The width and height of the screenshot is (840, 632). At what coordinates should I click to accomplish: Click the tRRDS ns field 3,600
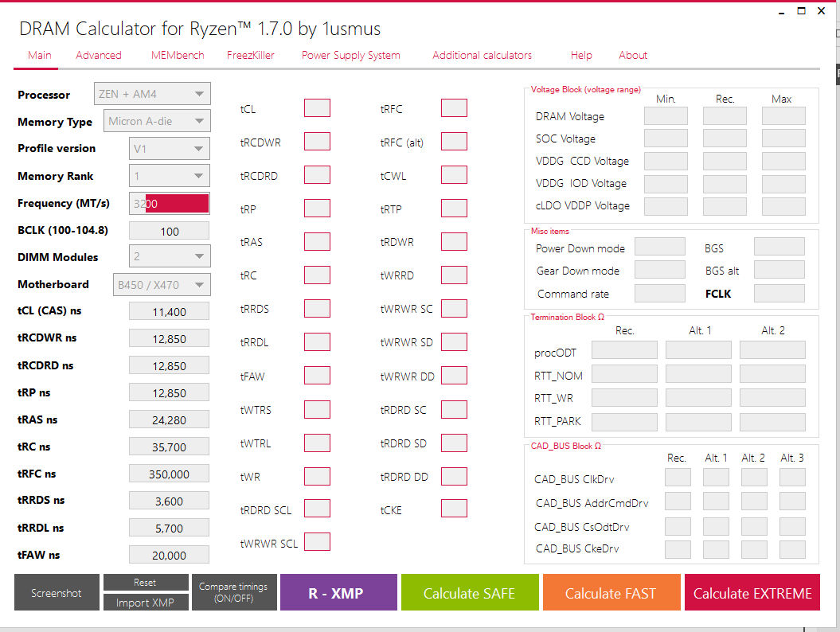click(x=170, y=501)
